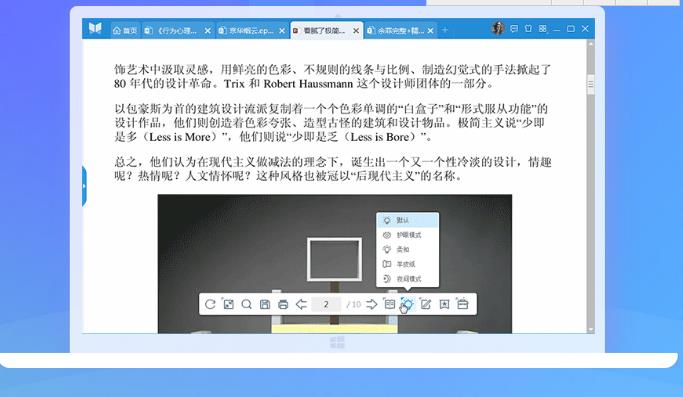Screen dimensions: 683x397
Task: Open the feedback message icon in the title bar
Action: point(514,29)
